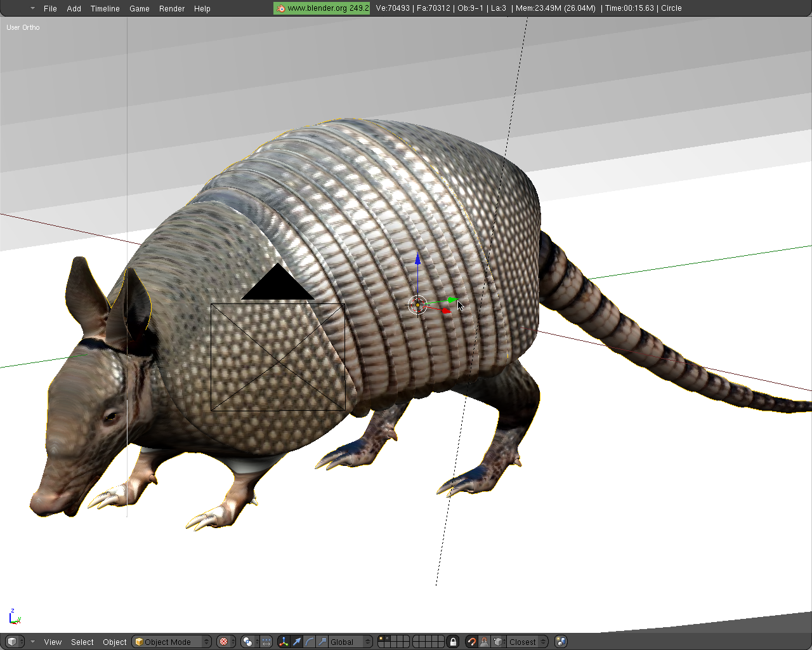The image size is (812, 650).
Task: Collapse header menus with the bottom-left arrow
Action: (x=32, y=642)
